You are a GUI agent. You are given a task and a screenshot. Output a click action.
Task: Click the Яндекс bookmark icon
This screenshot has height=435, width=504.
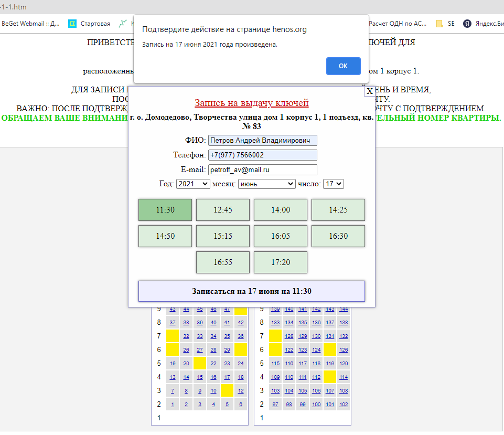[x=467, y=24]
